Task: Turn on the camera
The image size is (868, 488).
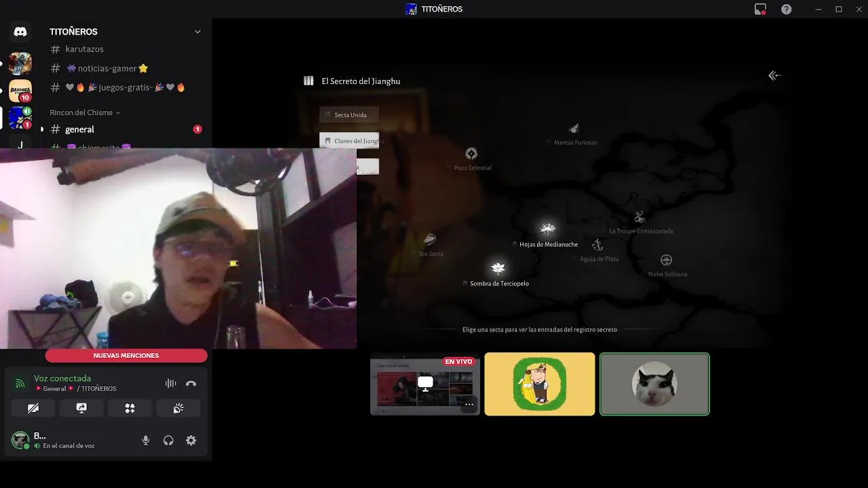Action: point(33,408)
